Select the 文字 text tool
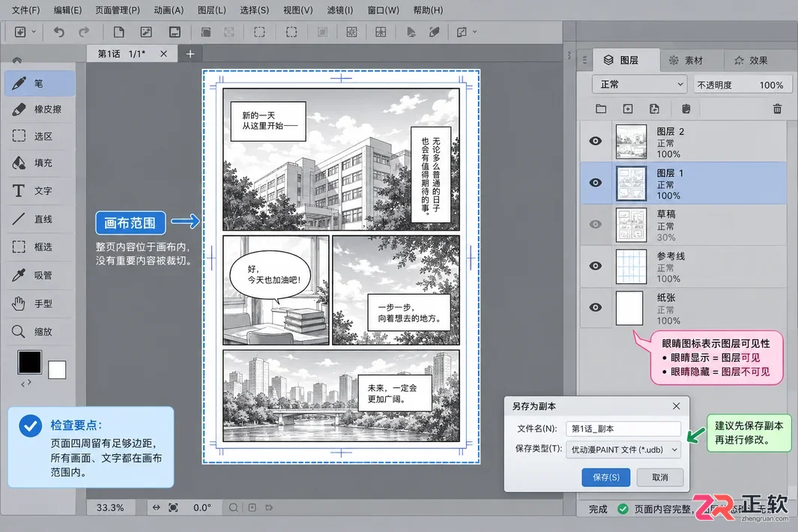Image resolution: width=798 pixels, height=532 pixels. 40,191
